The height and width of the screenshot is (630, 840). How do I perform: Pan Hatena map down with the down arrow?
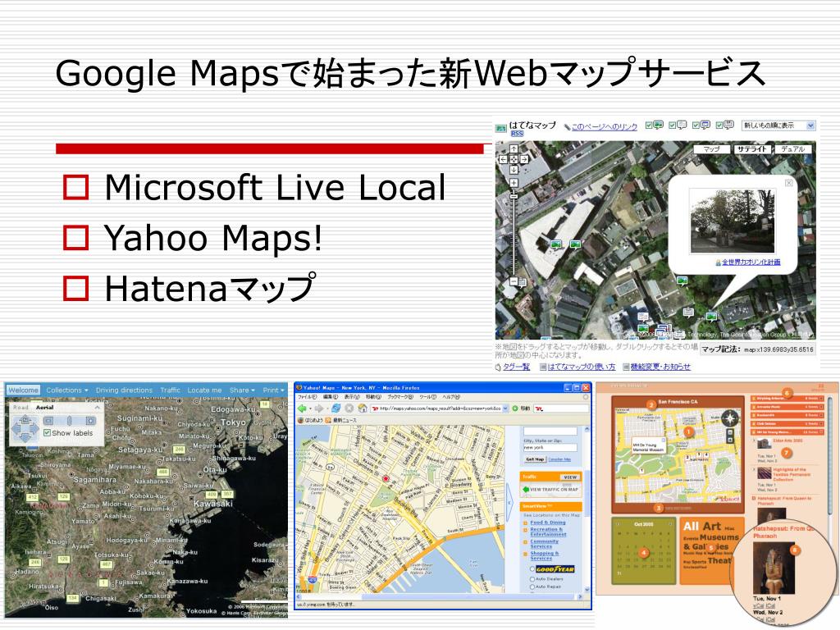[514, 170]
